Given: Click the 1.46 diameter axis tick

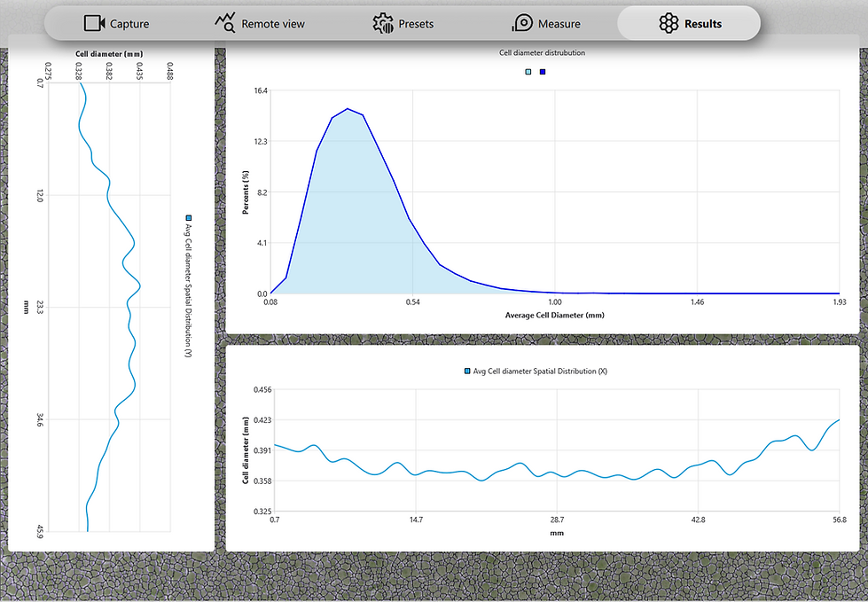Looking at the screenshot, I should point(697,302).
